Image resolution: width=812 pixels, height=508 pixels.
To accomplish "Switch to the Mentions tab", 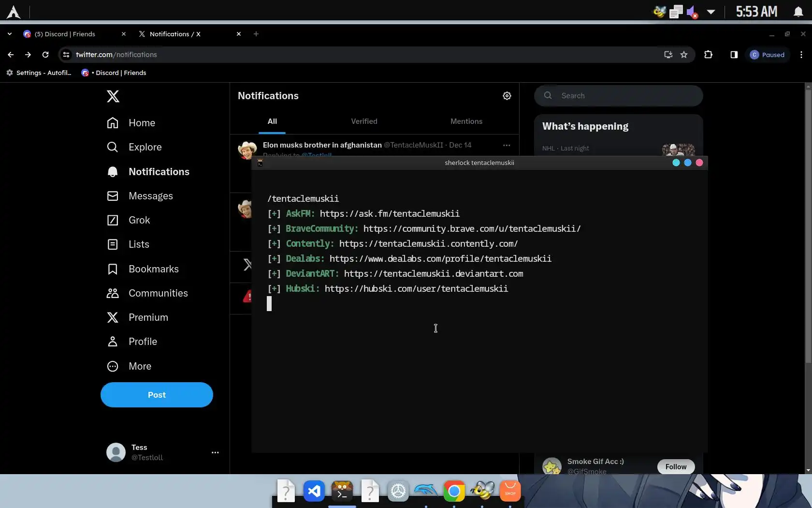I will [x=466, y=121].
